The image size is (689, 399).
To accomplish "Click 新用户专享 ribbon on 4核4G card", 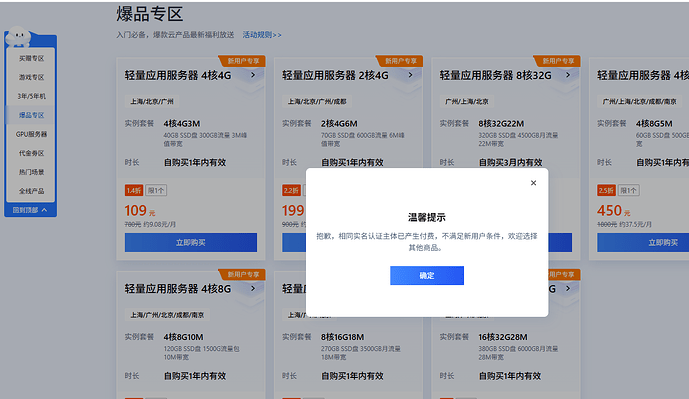I will point(243,61).
